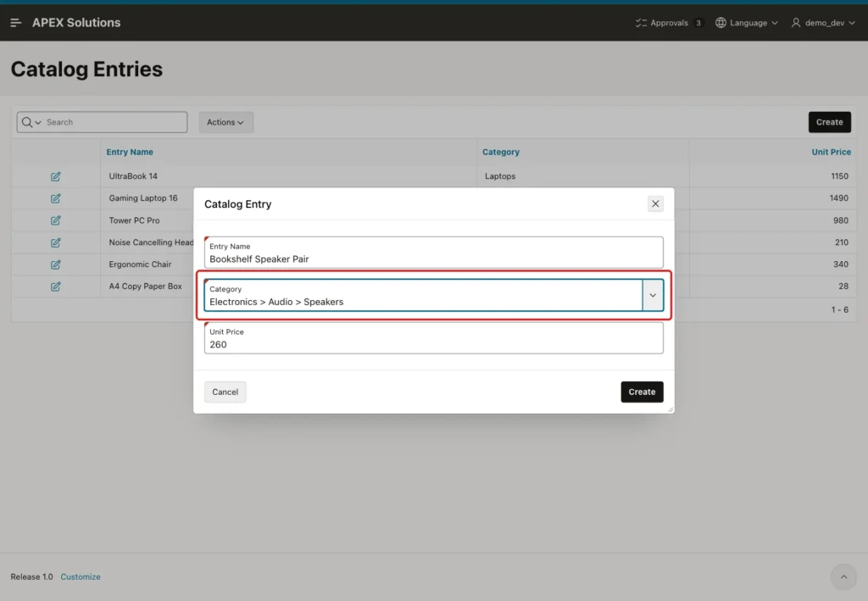868x601 pixels.
Task: Open the demo_dev user menu
Action: click(x=823, y=23)
